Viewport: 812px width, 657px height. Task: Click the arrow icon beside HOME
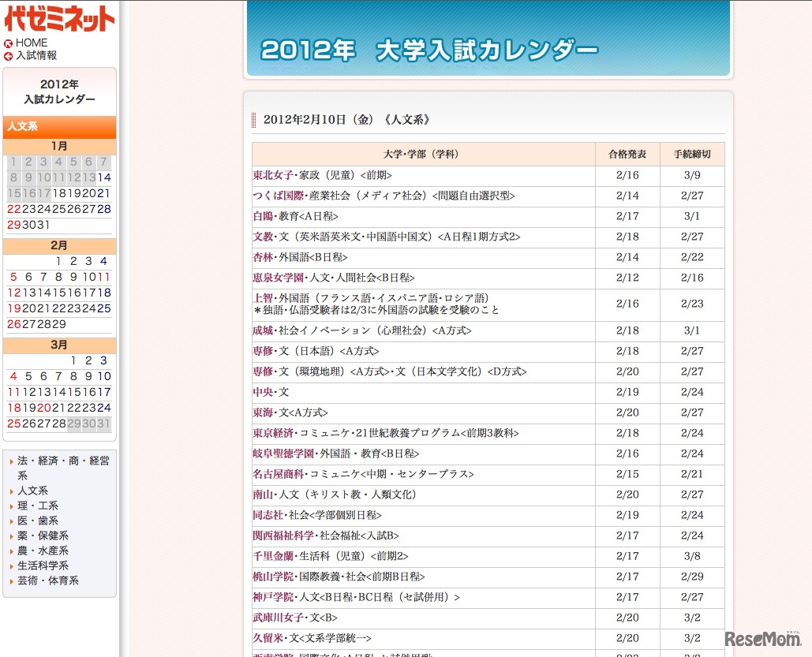coord(6,43)
